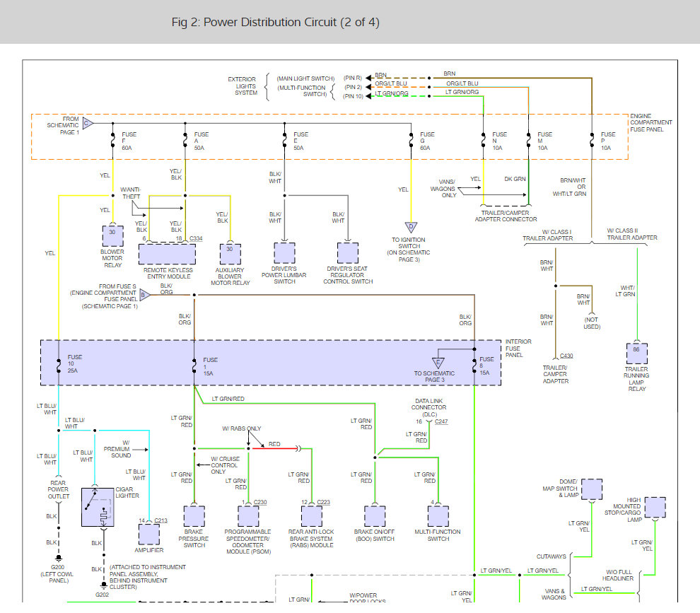Select the Remote Keyless Entry Module box
This screenshot has width=700, height=613.
167,254
